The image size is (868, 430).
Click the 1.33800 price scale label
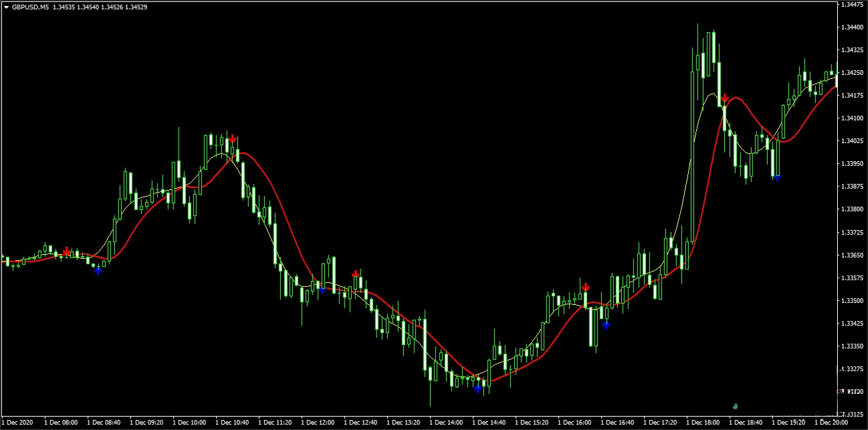tap(853, 209)
